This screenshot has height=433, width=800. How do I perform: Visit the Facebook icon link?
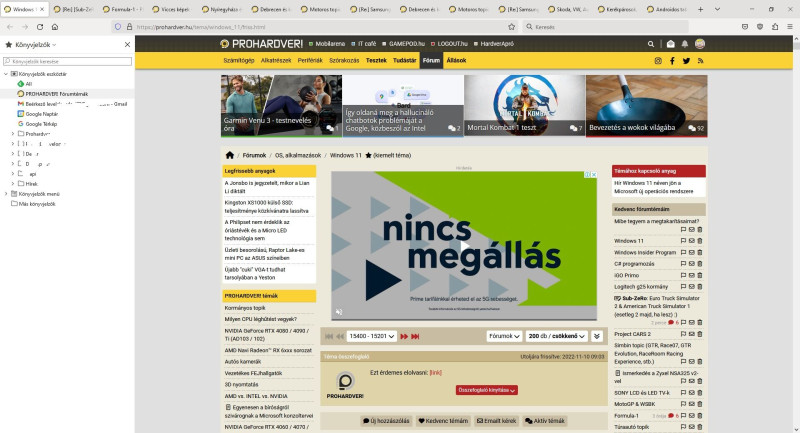coord(672,61)
